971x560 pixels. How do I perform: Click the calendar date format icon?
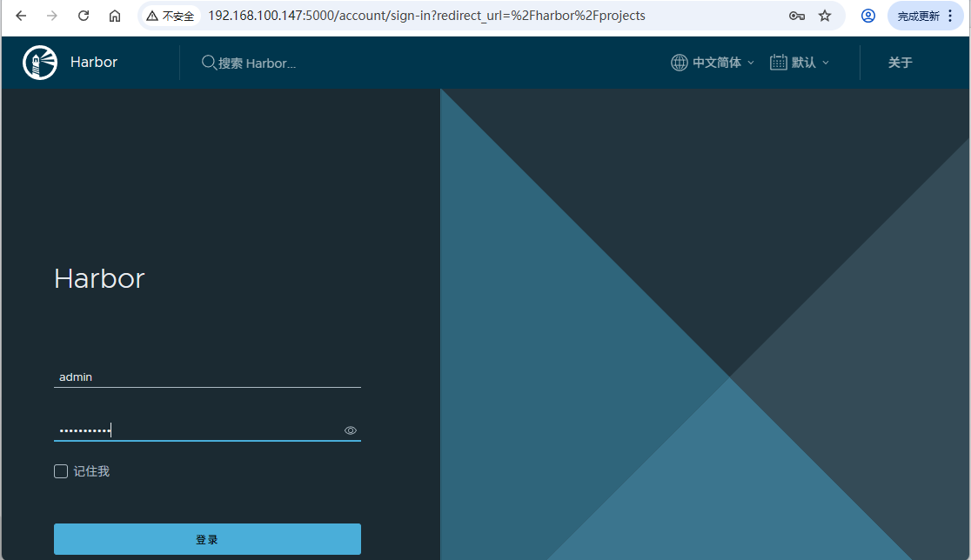coord(779,63)
